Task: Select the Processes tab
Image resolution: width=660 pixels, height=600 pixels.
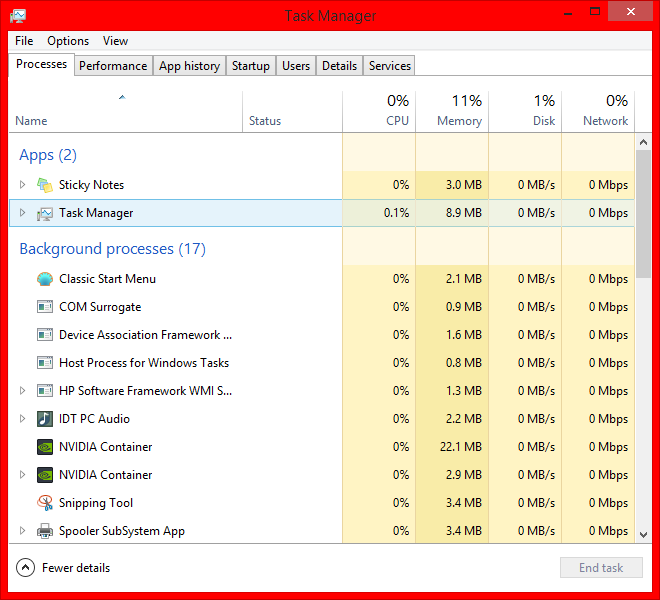Action: pyautogui.click(x=42, y=64)
